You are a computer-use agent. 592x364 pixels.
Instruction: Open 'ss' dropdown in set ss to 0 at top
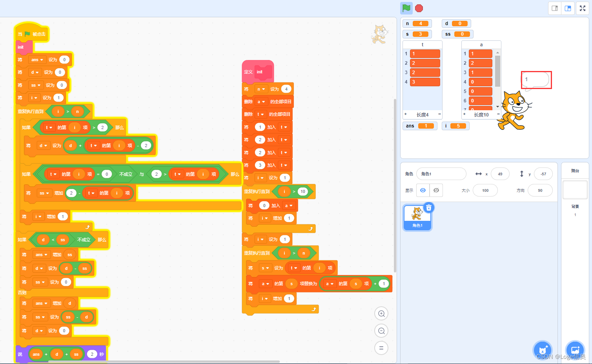(x=35, y=85)
